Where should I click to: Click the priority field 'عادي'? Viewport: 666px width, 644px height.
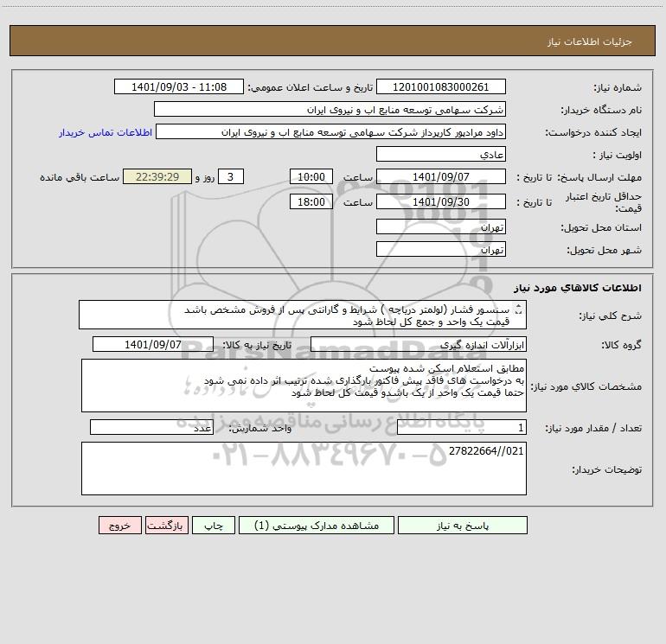pyautogui.click(x=441, y=154)
